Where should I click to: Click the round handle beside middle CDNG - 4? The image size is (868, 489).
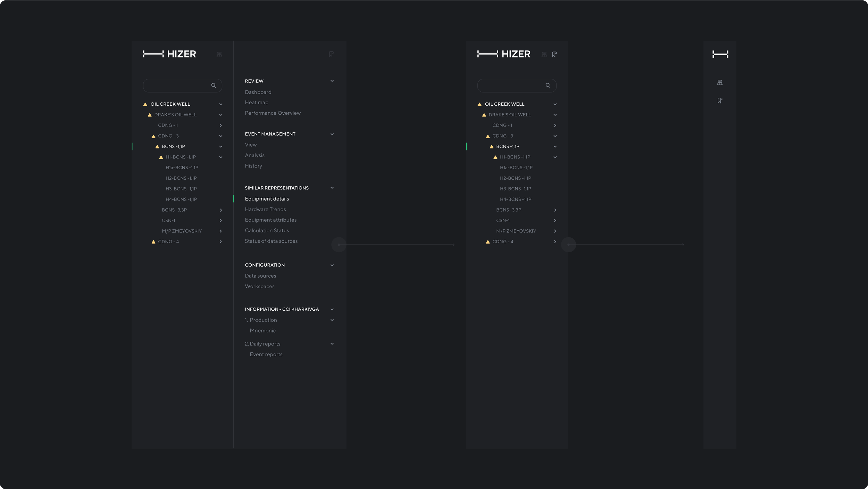[x=568, y=245]
